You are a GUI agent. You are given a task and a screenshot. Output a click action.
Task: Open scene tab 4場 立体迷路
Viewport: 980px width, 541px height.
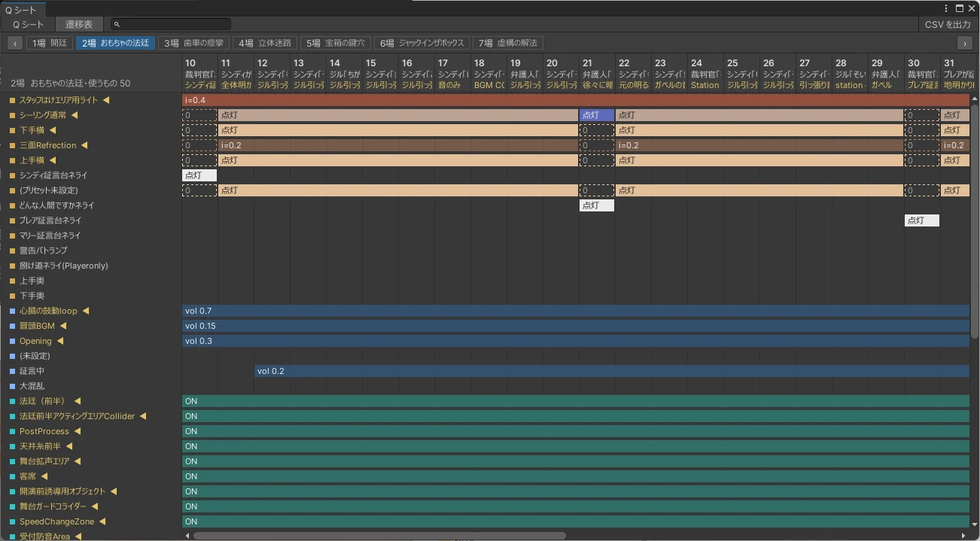click(x=266, y=43)
